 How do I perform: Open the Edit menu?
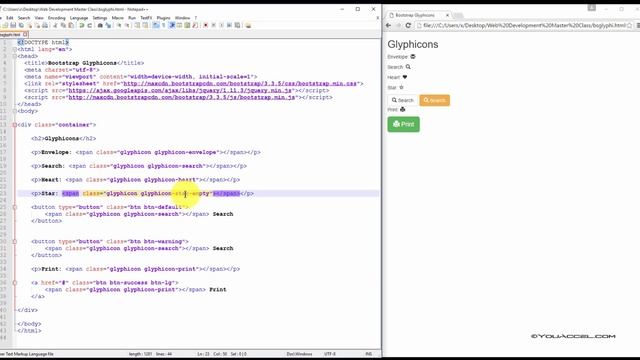coord(10,18)
